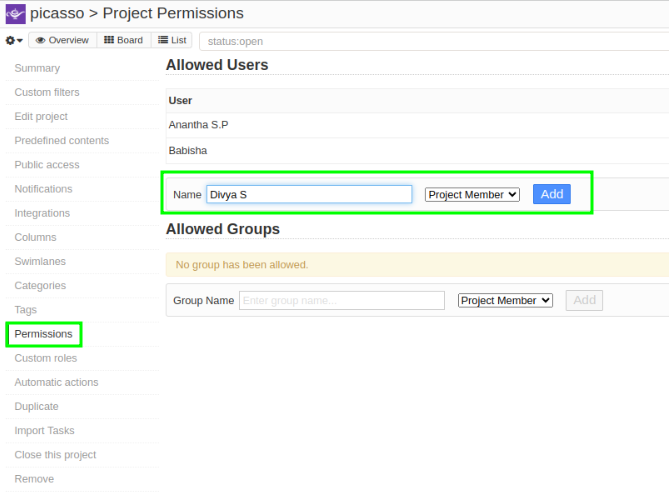Click the status:open search filter field
669x501 pixels.
click(x=430, y=42)
